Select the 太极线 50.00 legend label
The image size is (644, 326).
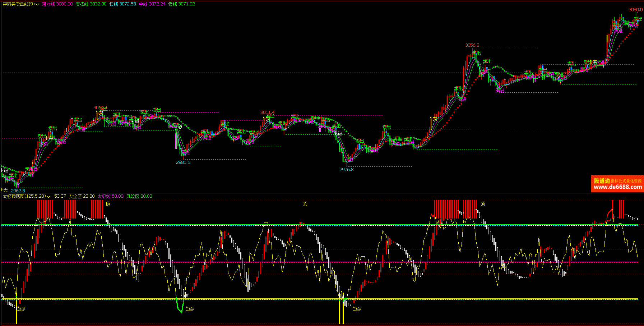tap(110, 196)
